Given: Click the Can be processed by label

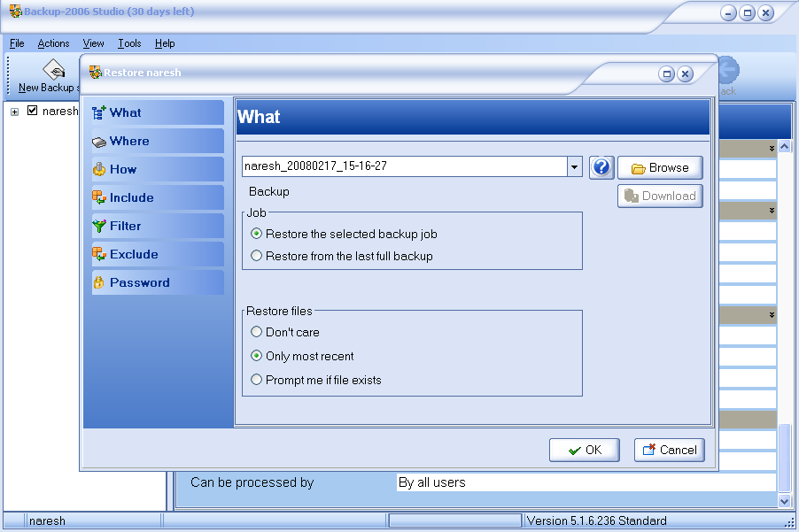Looking at the screenshot, I should 252,482.
